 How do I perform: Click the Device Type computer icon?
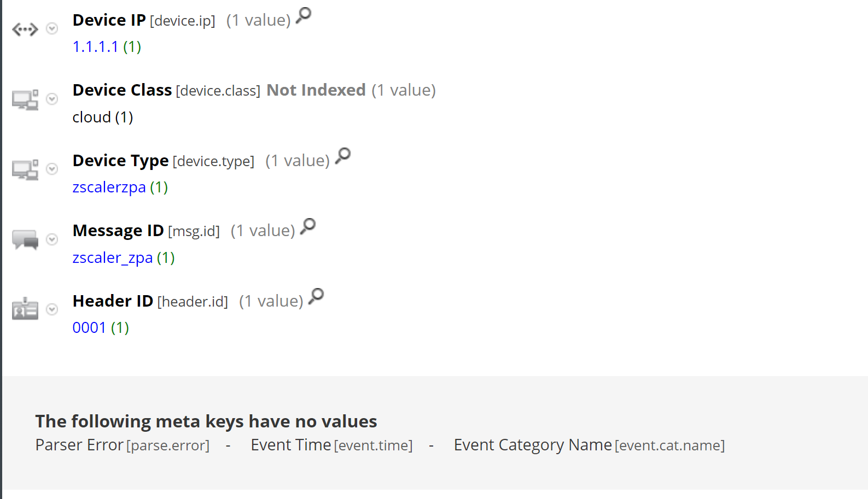25,169
